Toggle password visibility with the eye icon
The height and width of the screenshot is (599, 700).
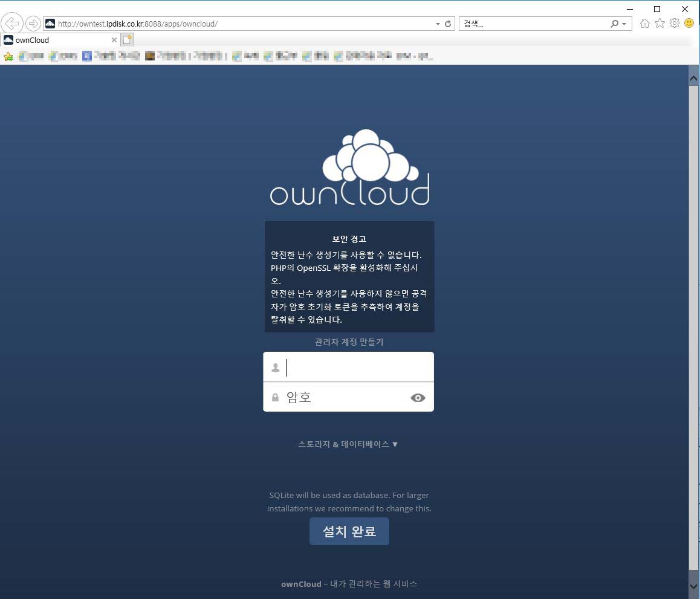[418, 398]
